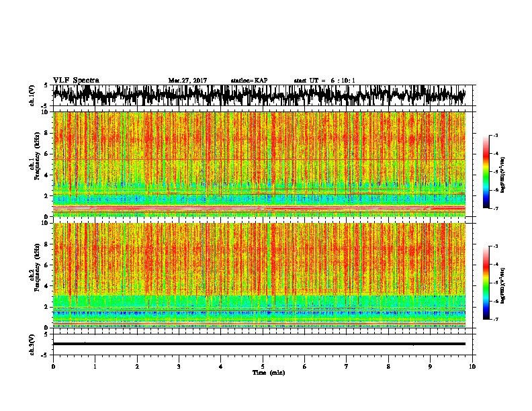This screenshot has height=411, width=532.
Task: Click "-7" tick on ch.2 colorbar
Action: 495,320
